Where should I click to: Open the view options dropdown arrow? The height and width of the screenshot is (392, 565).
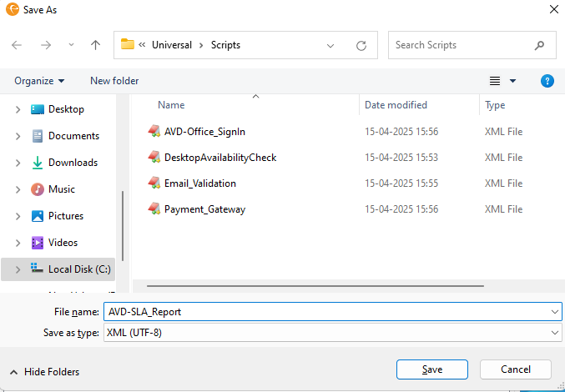click(512, 81)
